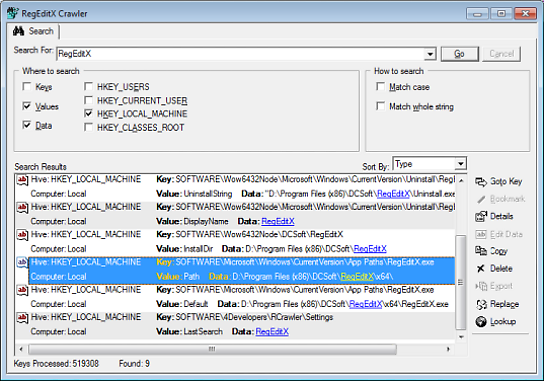The image size is (544, 381).
Task: Click the RegEditX Crawler title bar icon
Action: click(x=13, y=13)
